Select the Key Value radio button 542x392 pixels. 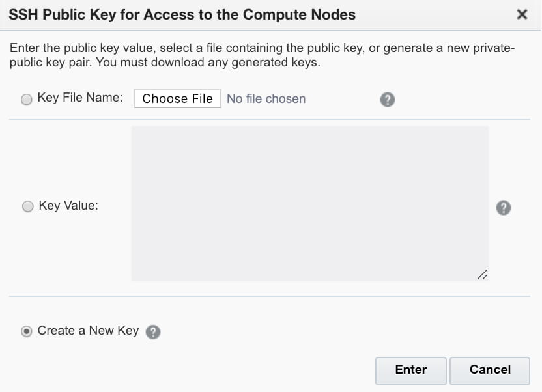[27, 206]
